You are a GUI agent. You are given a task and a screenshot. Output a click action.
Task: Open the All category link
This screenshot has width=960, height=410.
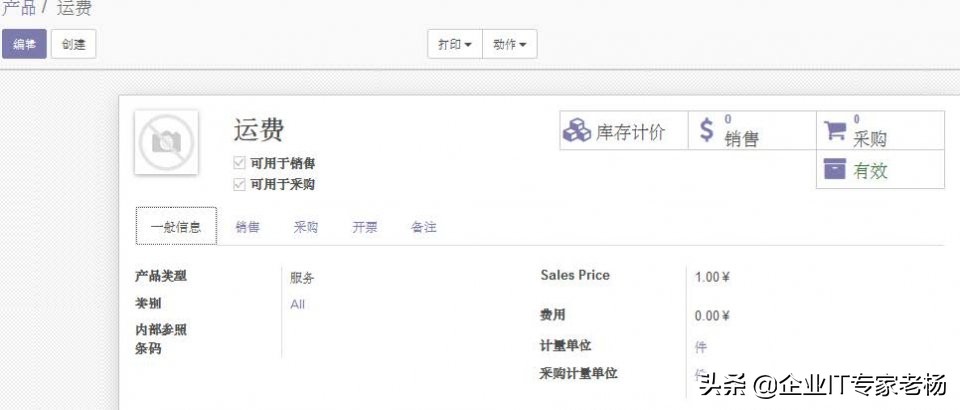click(x=298, y=304)
